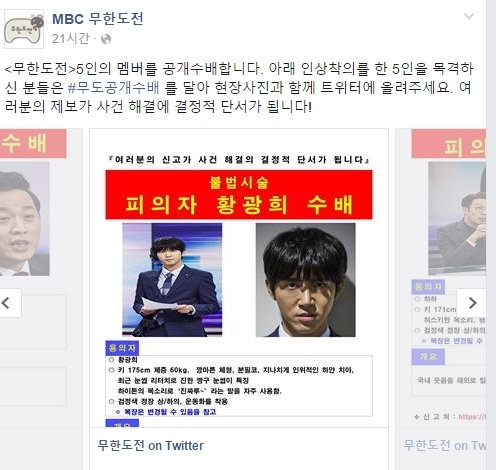
Task: Click the red 피의자 황광희 수배 banner
Action: pyautogui.click(x=239, y=195)
